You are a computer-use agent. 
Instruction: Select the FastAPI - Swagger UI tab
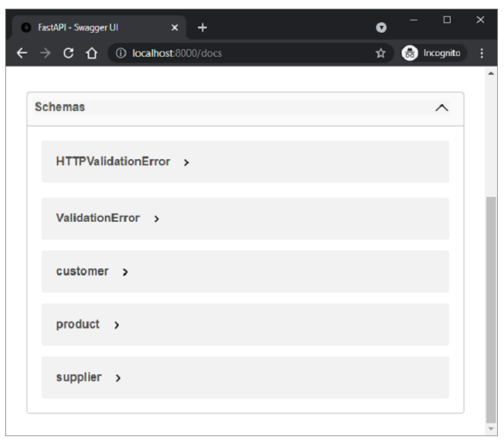pyautogui.click(x=99, y=28)
